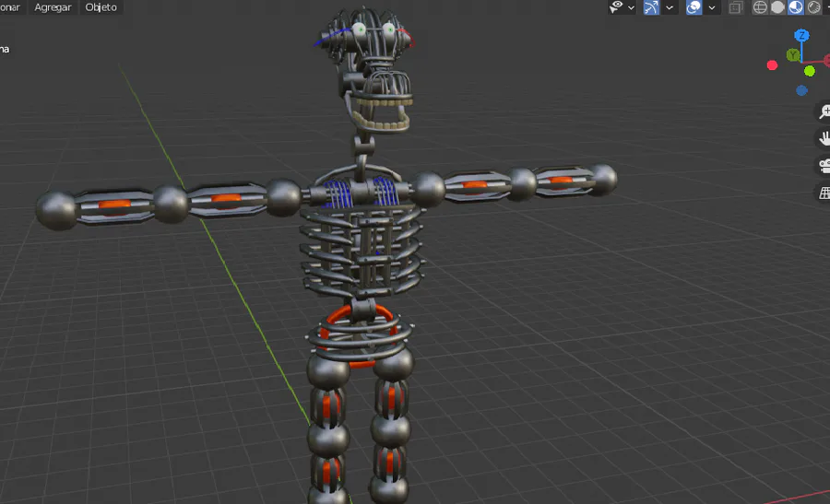Viewport: 830px width, 504px height.
Task: Click the red negative X axis dot
Action: (x=772, y=65)
